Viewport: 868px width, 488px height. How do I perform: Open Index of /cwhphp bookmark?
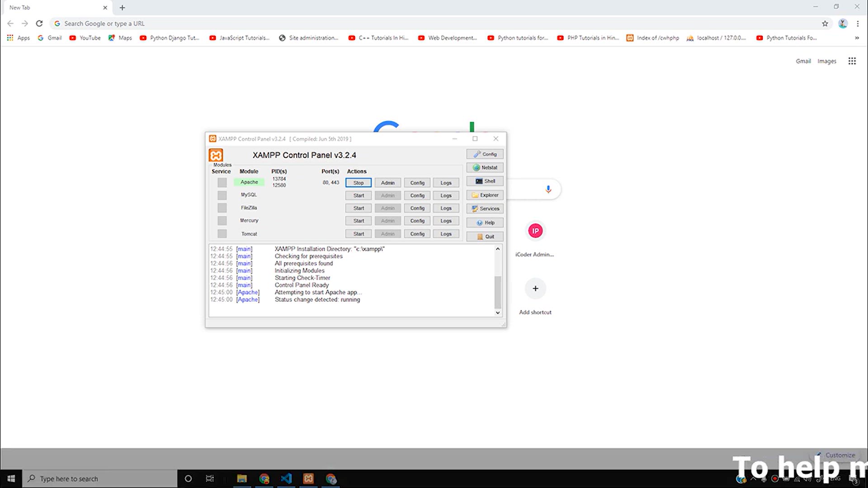pos(653,38)
